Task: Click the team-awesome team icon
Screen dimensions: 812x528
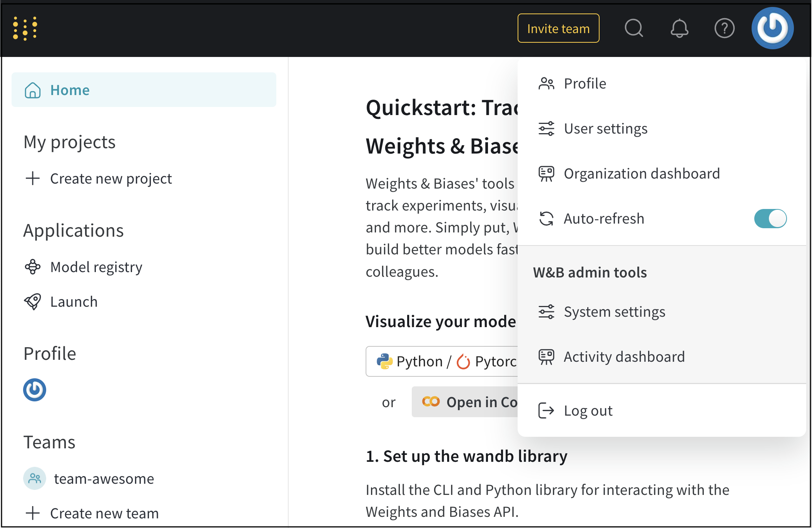Action: pyautogui.click(x=35, y=478)
